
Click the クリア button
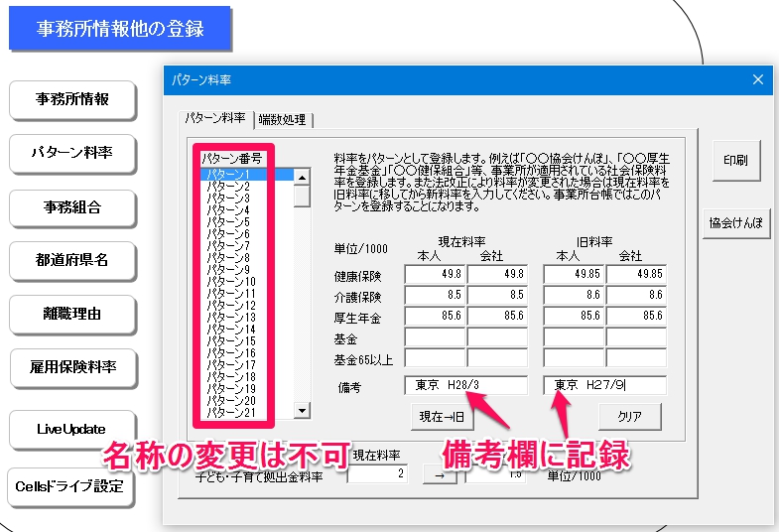pyautogui.click(x=629, y=416)
